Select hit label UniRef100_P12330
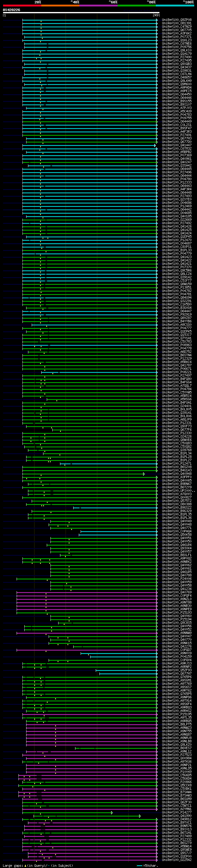Screen dimensions: 197x868 pos(177,433)
